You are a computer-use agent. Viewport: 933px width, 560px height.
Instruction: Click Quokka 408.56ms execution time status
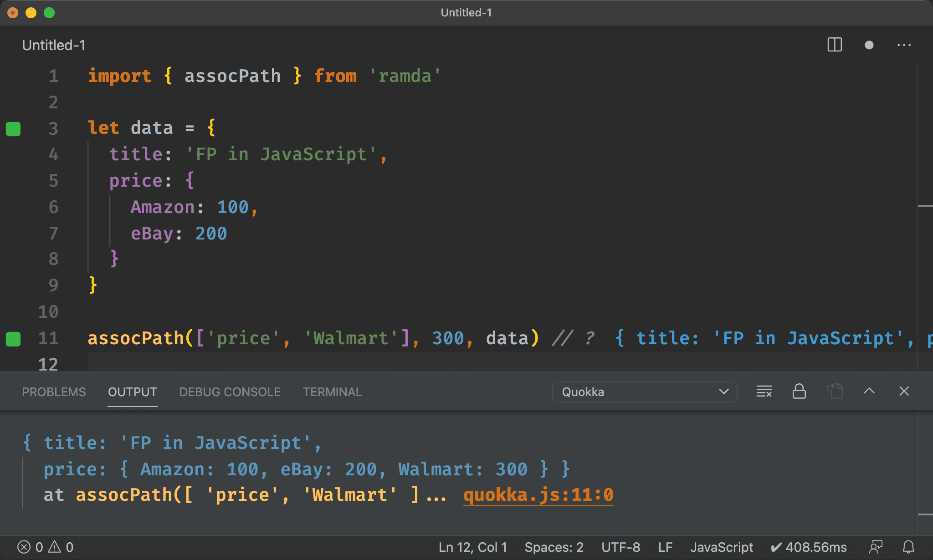coord(809,547)
